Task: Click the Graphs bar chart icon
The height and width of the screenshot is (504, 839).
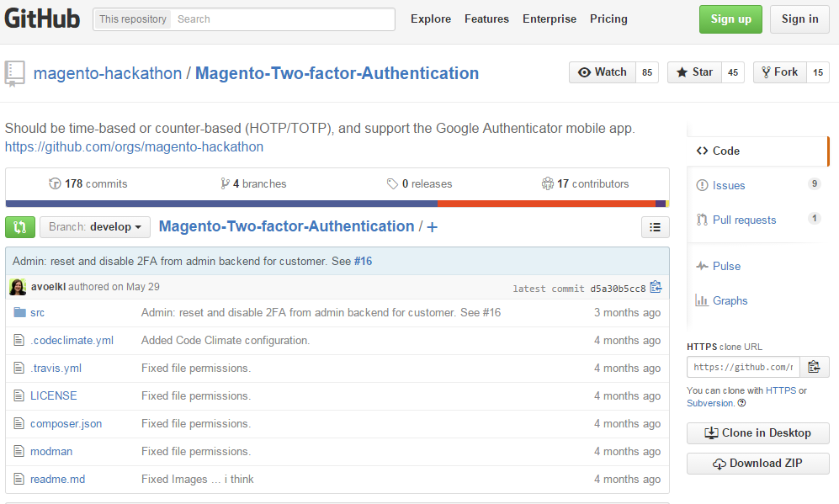Action: click(702, 300)
